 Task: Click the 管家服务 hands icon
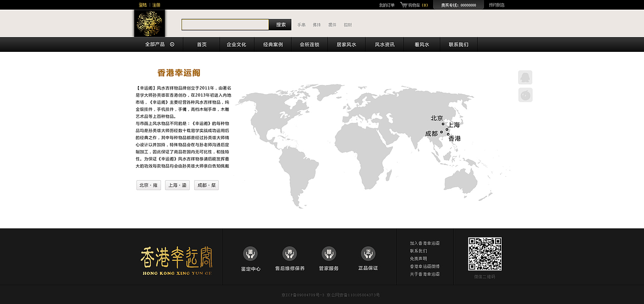click(x=329, y=253)
